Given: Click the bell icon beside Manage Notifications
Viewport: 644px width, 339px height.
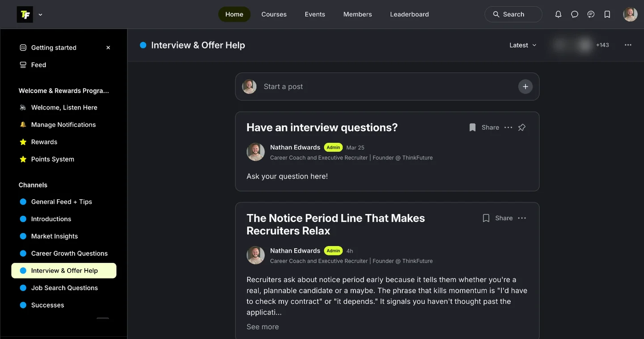Looking at the screenshot, I should pyautogui.click(x=23, y=124).
